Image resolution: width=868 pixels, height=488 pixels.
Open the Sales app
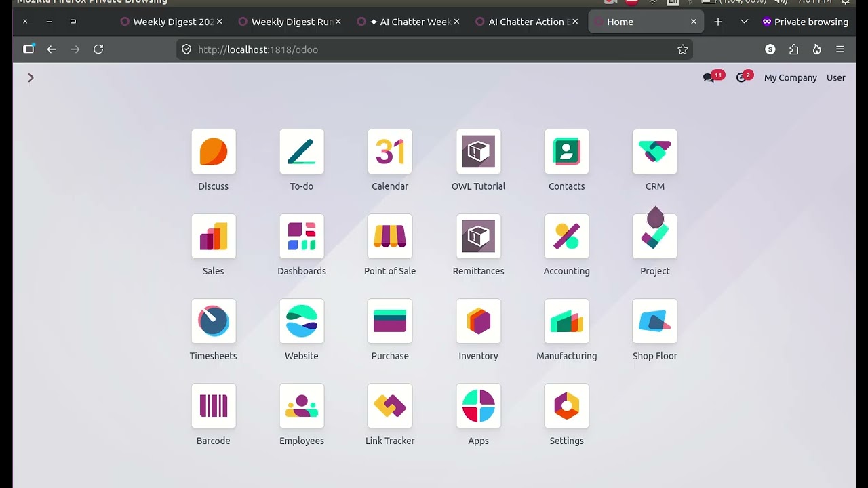(x=214, y=237)
